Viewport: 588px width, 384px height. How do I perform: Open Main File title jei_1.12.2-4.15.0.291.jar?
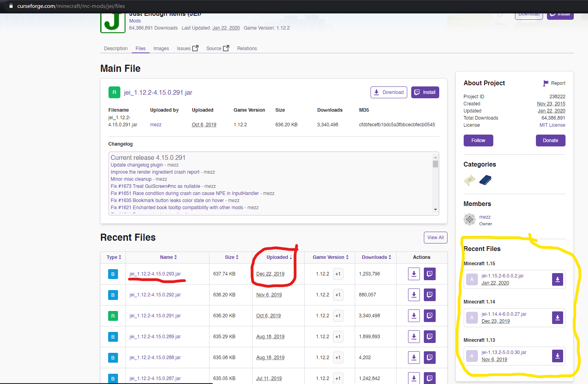coord(158,92)
